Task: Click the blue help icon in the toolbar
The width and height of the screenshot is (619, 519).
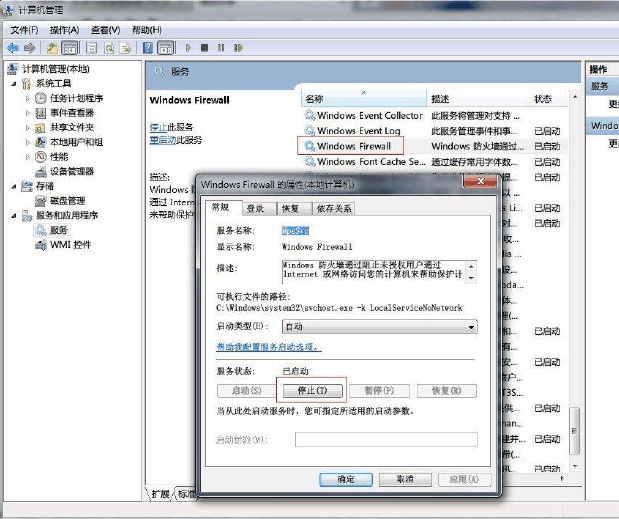Action: click(x=147, y=47)
